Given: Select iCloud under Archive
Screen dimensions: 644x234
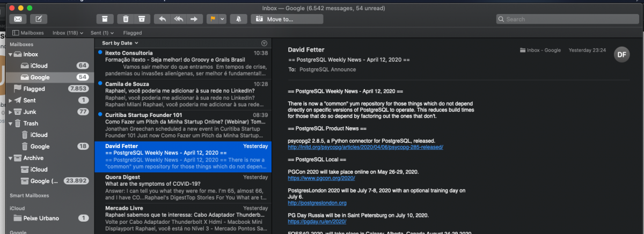Looking at the screenshot, I should click(x=49, y=170).
